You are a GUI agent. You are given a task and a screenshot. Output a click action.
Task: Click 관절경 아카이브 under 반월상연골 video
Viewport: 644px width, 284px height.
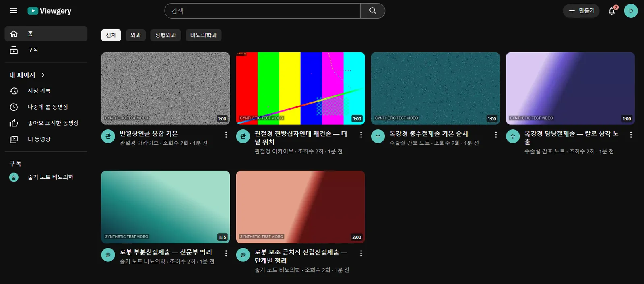(139, 143)
